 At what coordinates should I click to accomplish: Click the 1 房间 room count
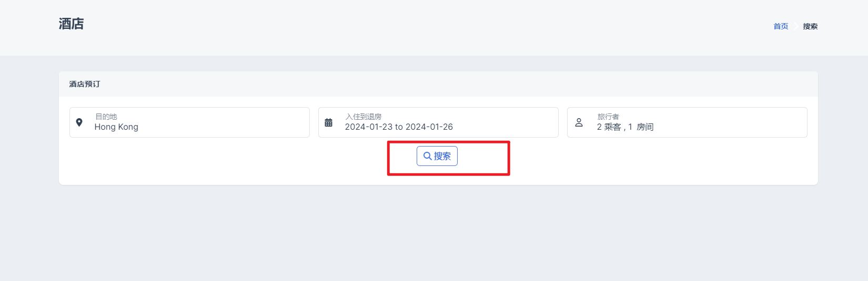[x=641, y=127]
